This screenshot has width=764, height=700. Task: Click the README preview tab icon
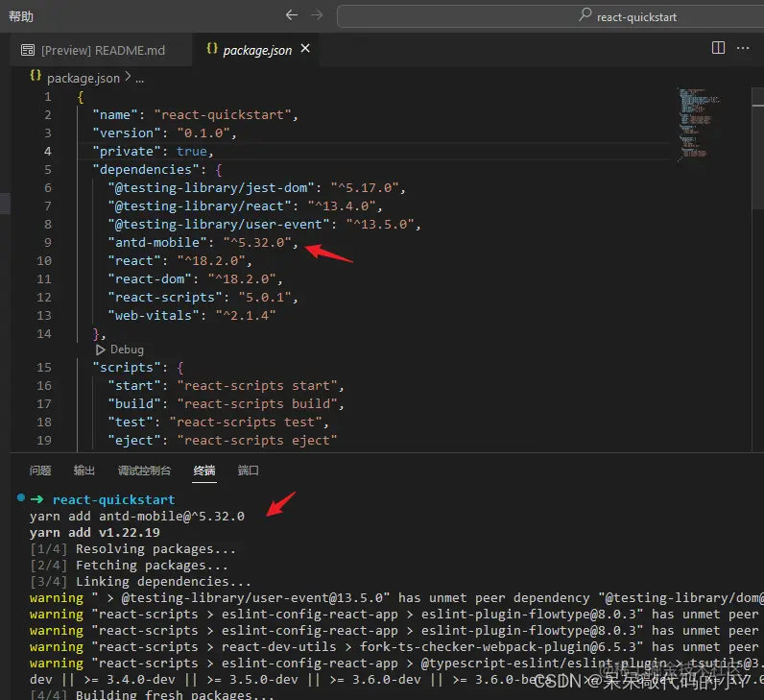(28, 50)
